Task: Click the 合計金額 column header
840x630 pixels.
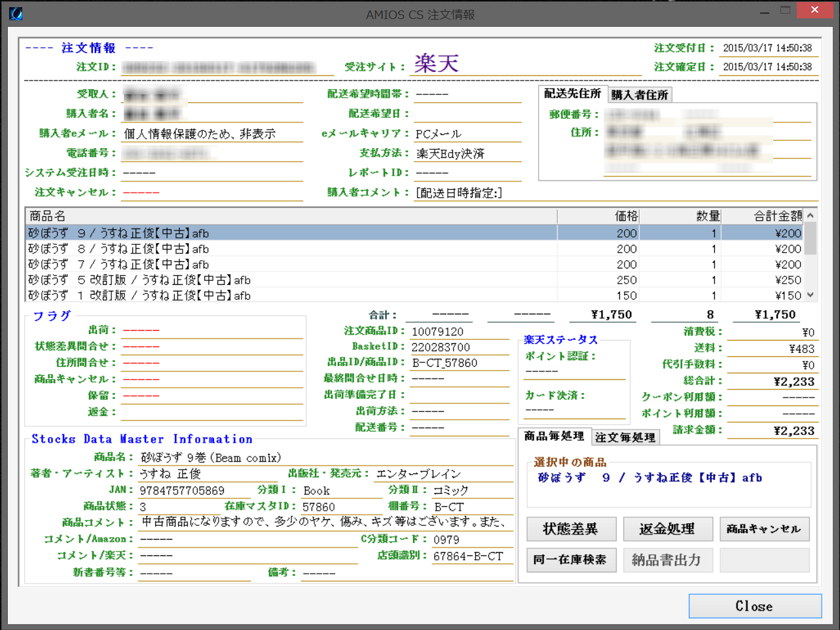Action: click(x=762, y=216)
